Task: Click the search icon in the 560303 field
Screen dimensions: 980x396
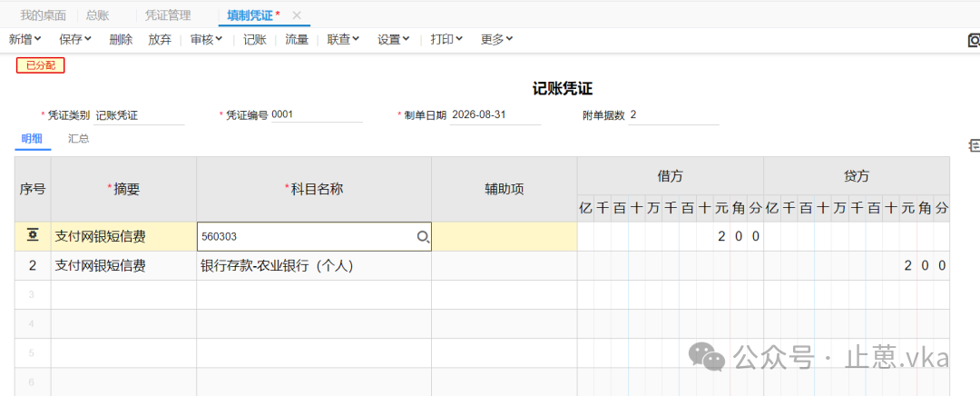Action: pyautogui.click(x=423, y=237)
